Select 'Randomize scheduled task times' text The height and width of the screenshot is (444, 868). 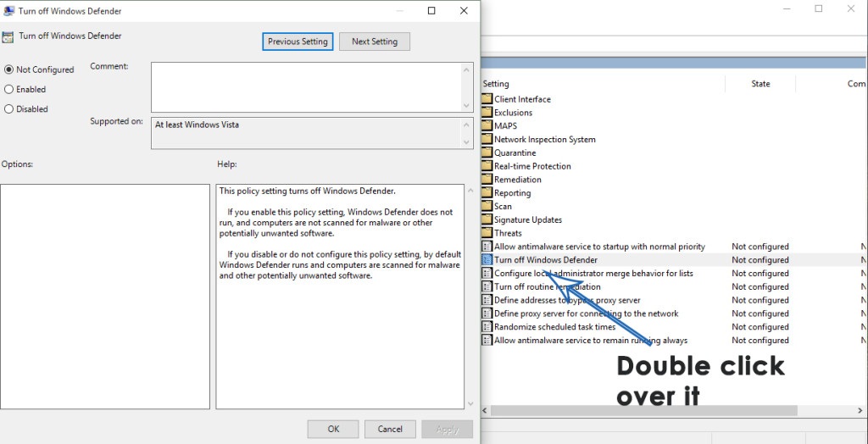[x=554, y=326]
